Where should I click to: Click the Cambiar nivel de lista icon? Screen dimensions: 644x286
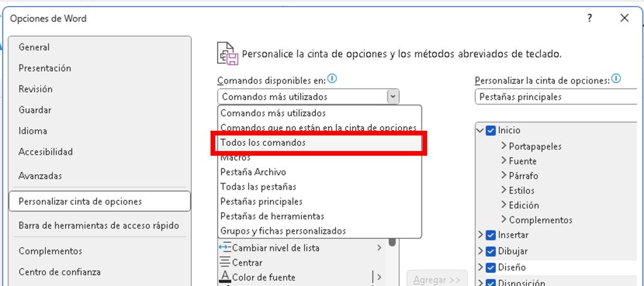(x=225, y=248)
